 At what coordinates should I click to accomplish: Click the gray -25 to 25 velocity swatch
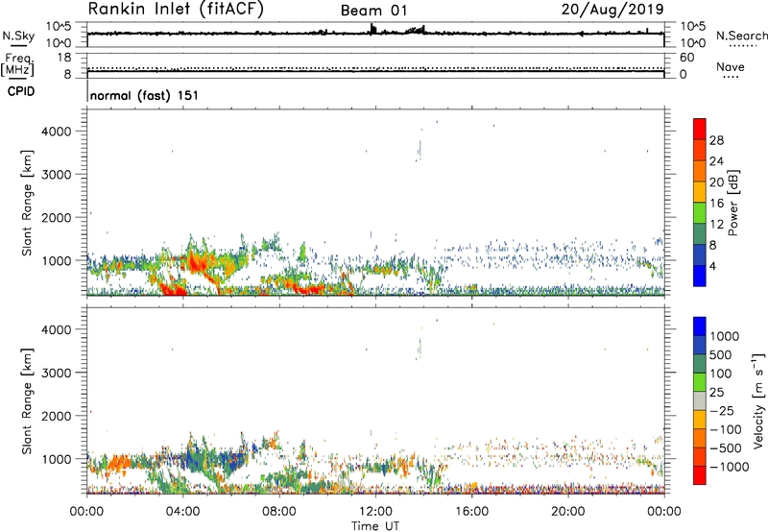tap(700, 401)
